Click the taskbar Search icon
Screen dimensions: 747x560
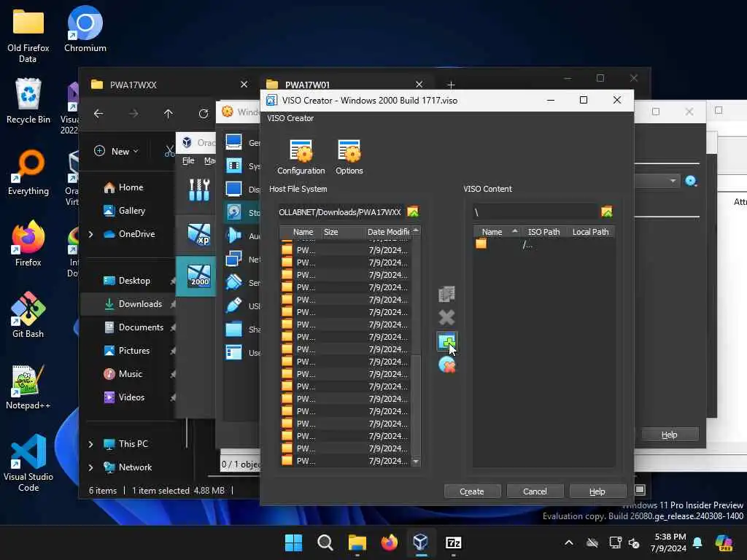325,542
